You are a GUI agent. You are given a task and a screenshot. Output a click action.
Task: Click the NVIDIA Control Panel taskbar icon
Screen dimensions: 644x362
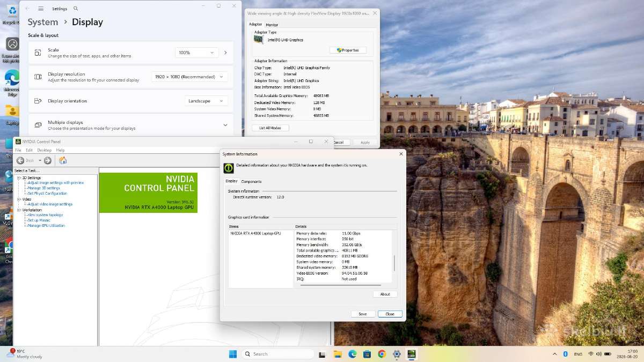point(411,354)
